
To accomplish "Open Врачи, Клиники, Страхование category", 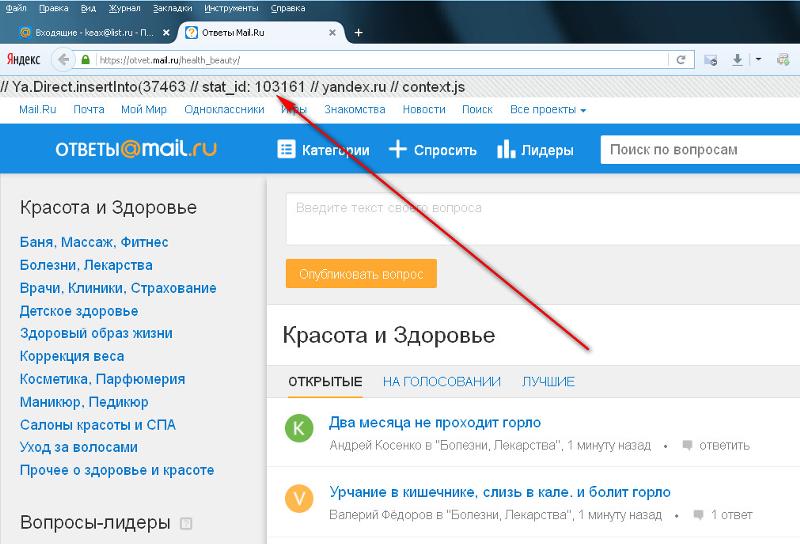I will (x=118, y=288).
